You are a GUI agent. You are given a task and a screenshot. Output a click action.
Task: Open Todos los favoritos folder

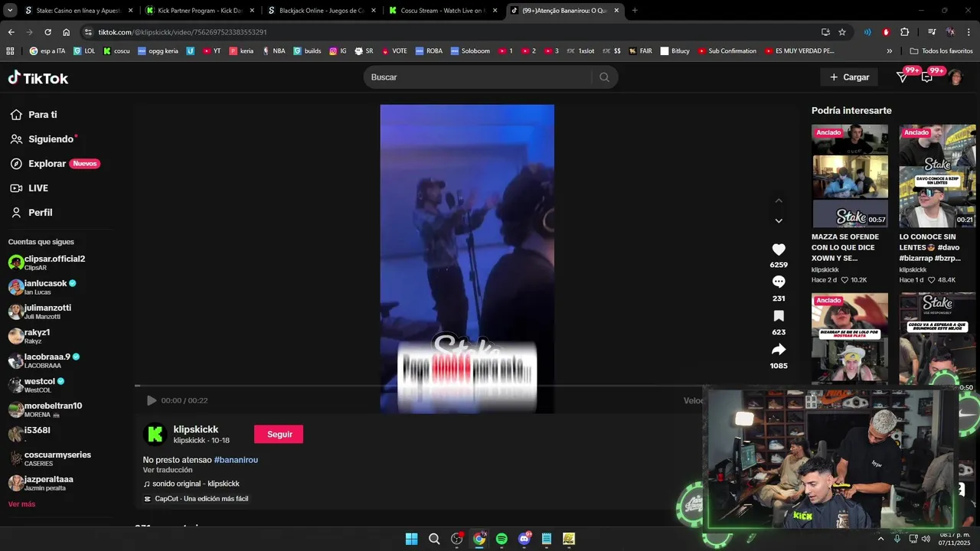click(941, 51)
